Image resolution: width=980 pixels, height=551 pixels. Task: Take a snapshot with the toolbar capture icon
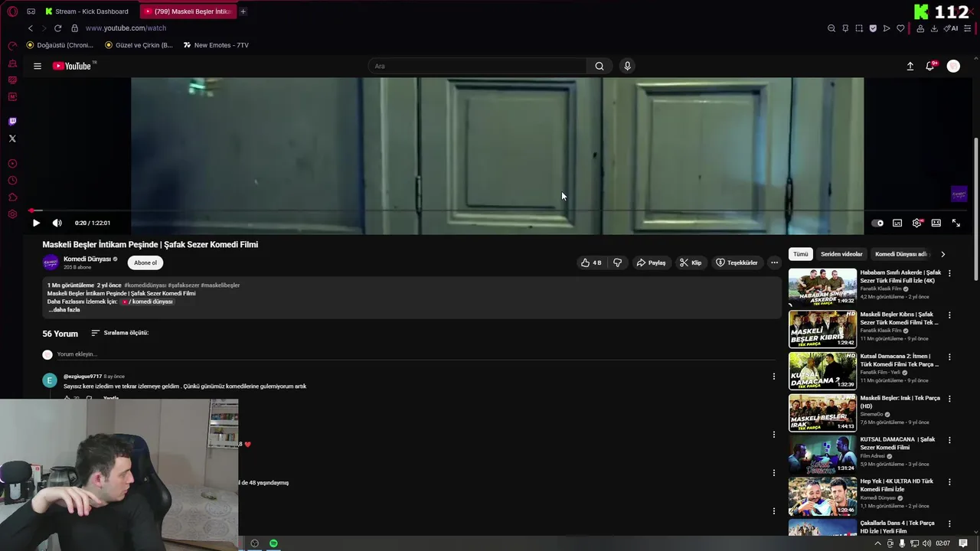859,28
